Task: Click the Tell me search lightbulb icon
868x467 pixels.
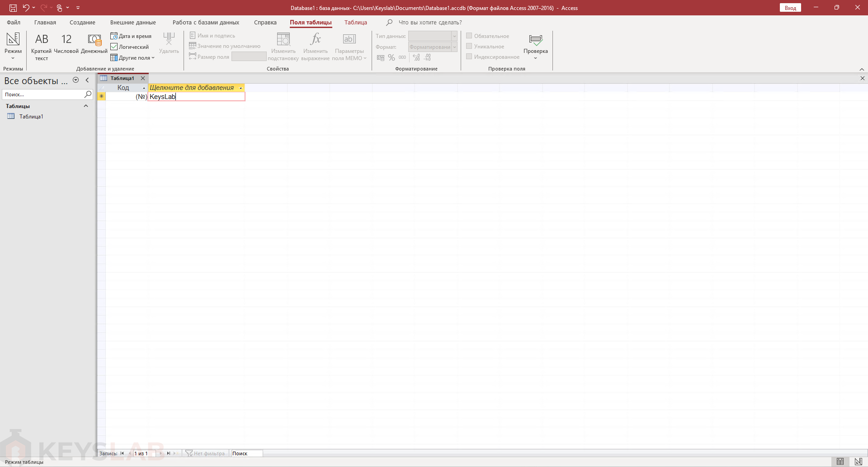Action: pyautogui.click(x=389, y=22)
